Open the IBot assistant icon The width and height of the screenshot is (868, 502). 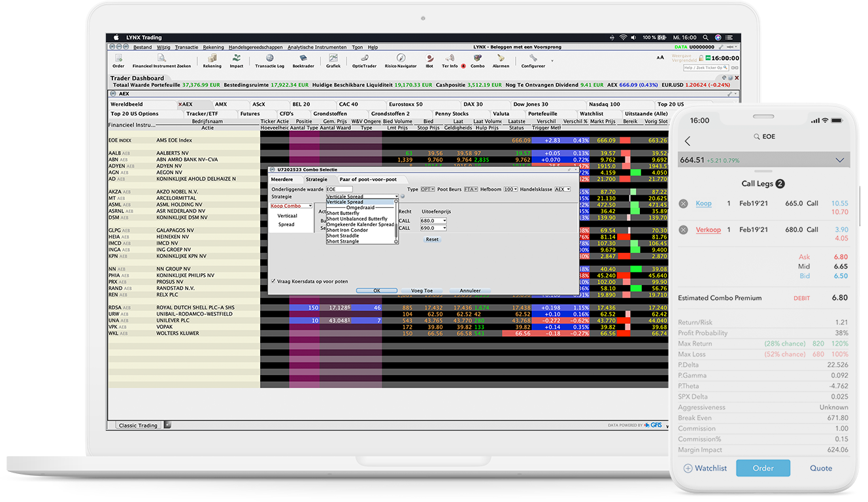[x=429, y=61]
